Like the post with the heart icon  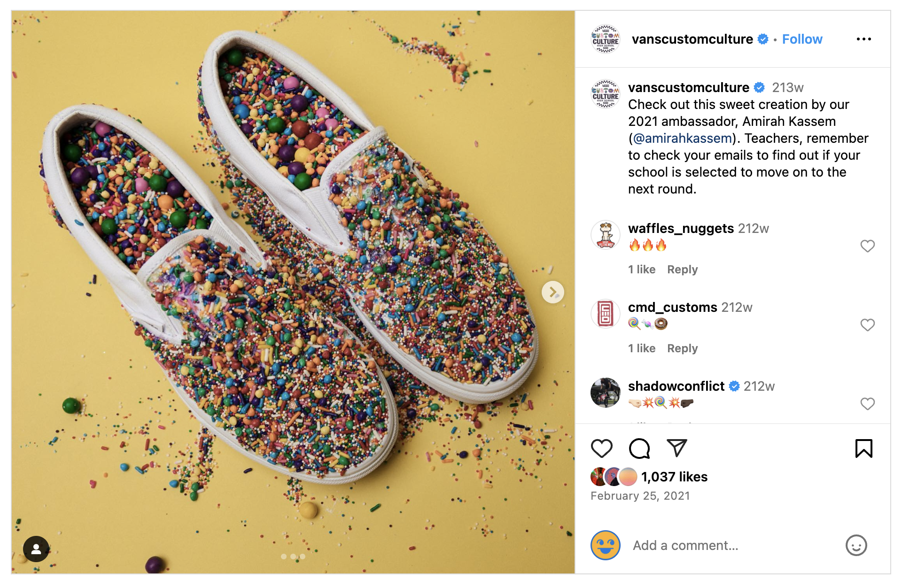[x=601, y=449]
